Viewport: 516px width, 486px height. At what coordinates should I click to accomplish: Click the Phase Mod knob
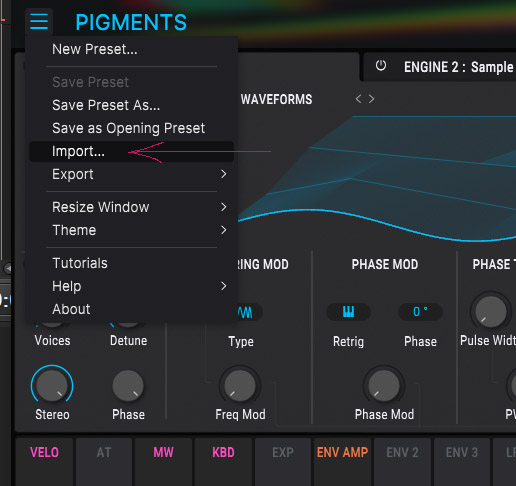pyautogui.click(x=384, y=385)
